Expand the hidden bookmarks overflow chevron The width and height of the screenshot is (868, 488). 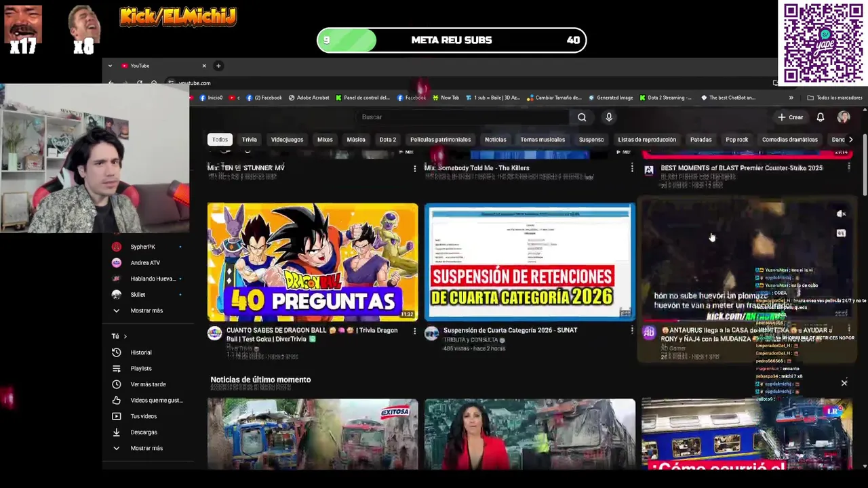click(791, 98)
